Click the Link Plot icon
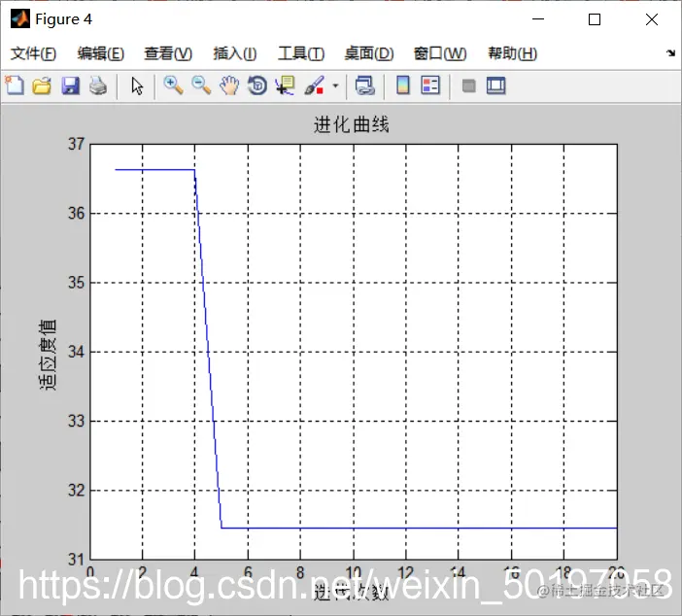This screenshot has width=682, height=616. tap(365, 86)
